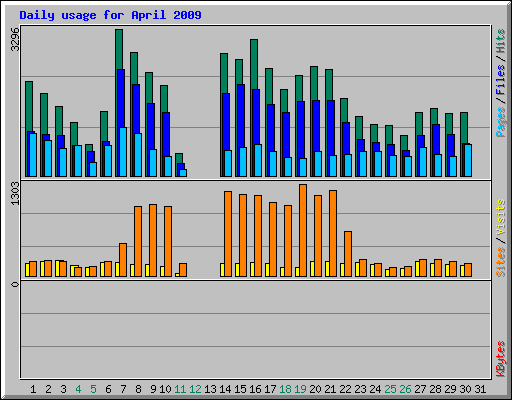Click day 15 on the x-axis
The height and width of the screenshot is (400, 512).
[x=240, y=389]
